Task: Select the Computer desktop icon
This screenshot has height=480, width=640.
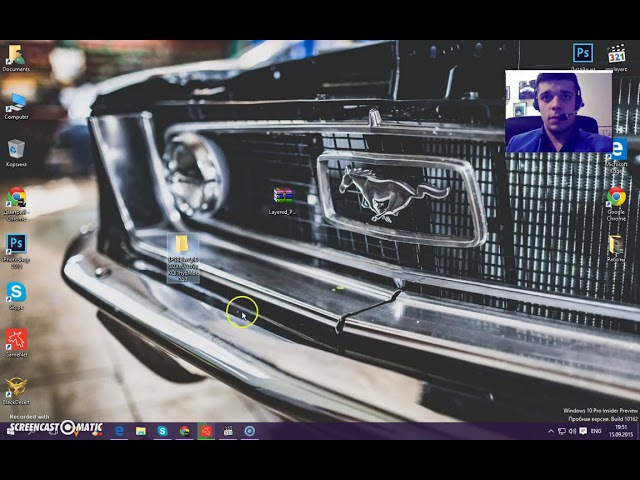Action: pyautogui.click(x=16, y=106)
